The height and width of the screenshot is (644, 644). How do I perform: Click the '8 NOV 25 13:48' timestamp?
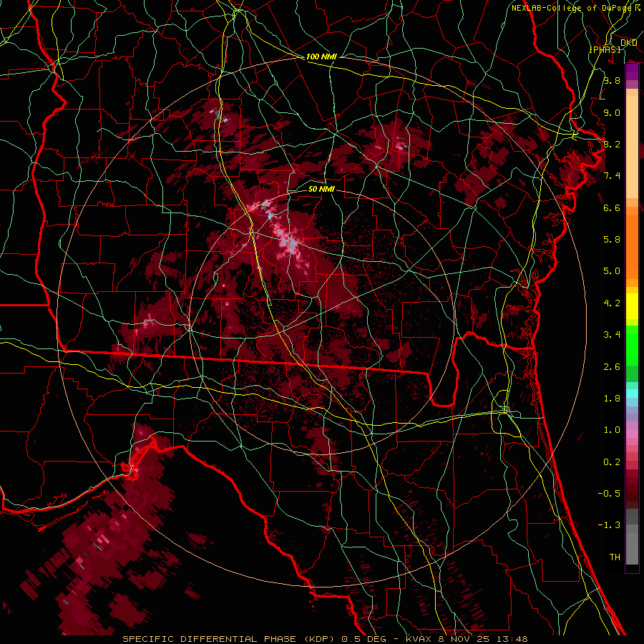coord(484,639)
